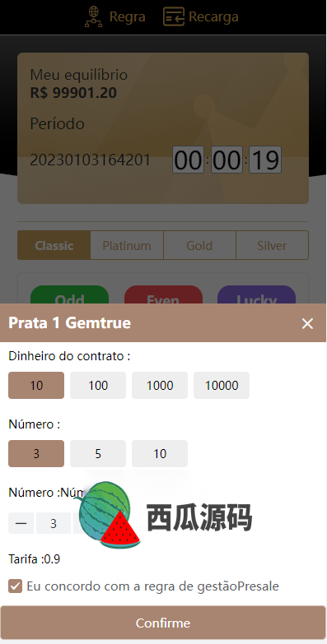Choose contract amount 10000

click(x=222, y=385)
